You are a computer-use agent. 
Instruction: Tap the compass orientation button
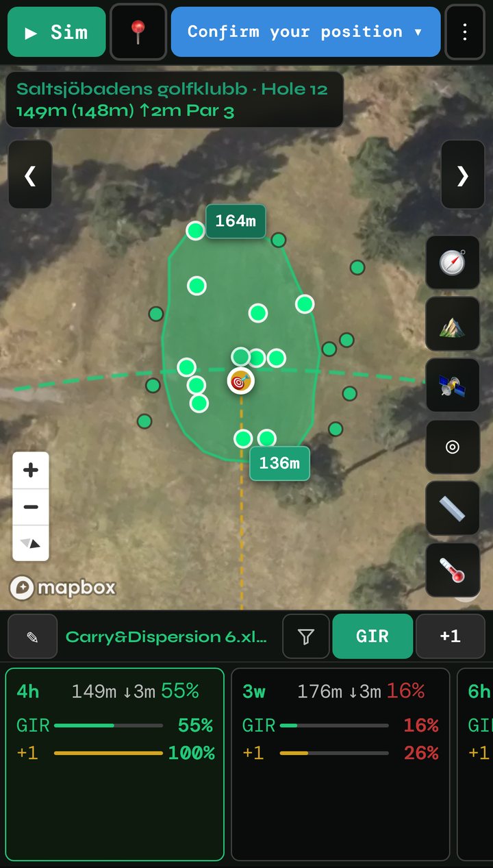(453, 262)
